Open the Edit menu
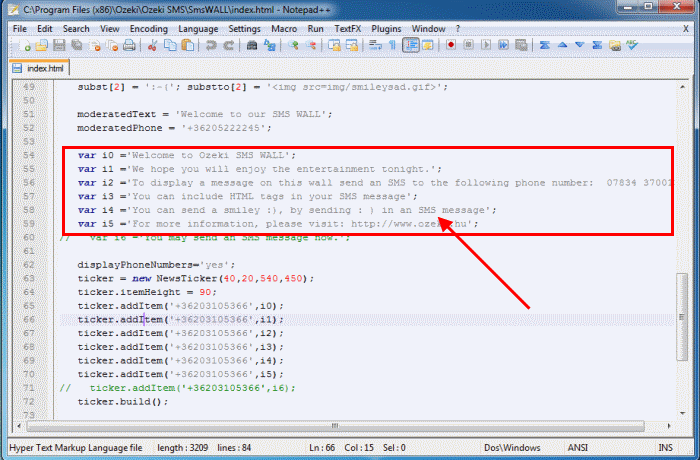This screenshot has height=460, width=700. tap(45, 29)
